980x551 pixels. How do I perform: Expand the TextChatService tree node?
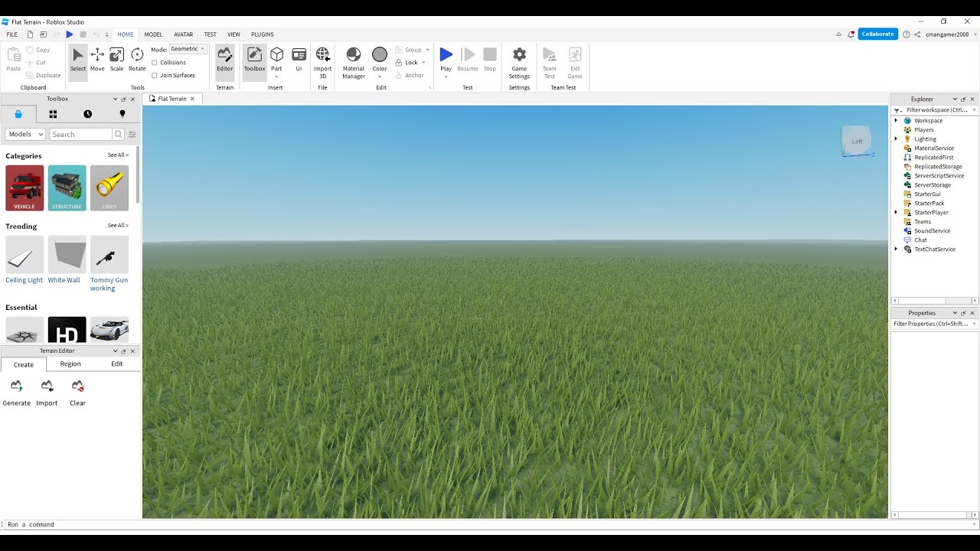896,249
